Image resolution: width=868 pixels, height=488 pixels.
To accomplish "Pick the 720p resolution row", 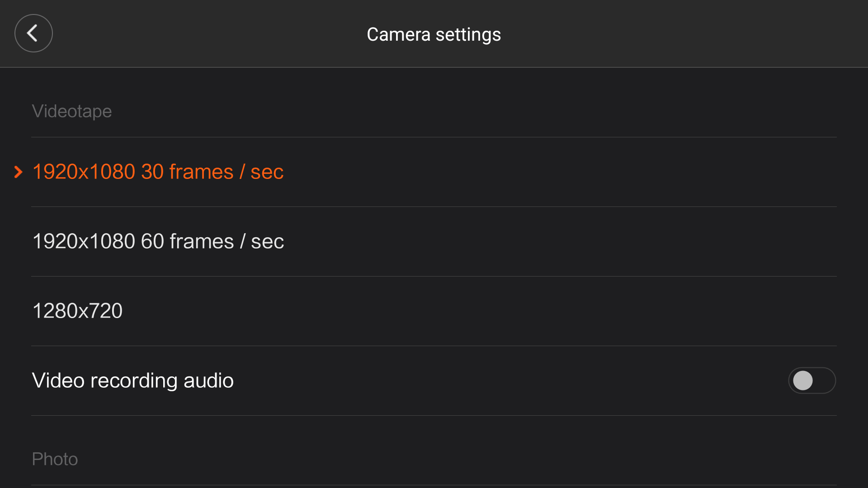I will 434,311.
